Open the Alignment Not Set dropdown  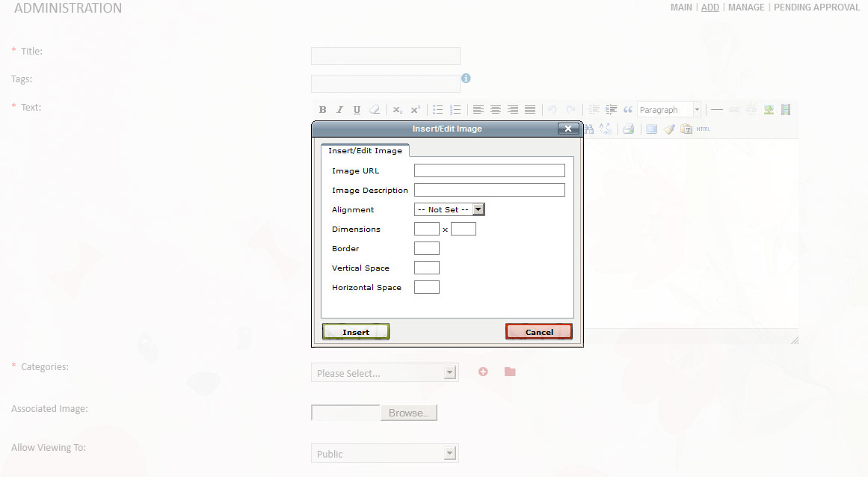coord(449,210)
